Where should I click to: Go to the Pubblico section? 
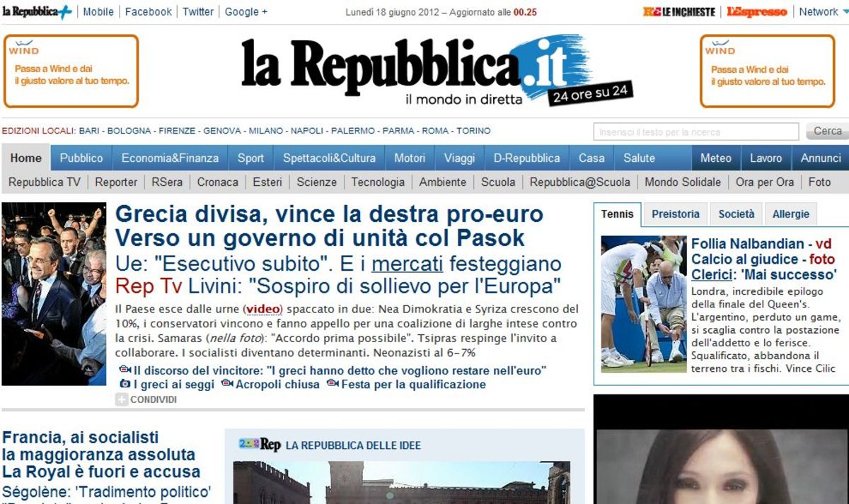(81, 158)
